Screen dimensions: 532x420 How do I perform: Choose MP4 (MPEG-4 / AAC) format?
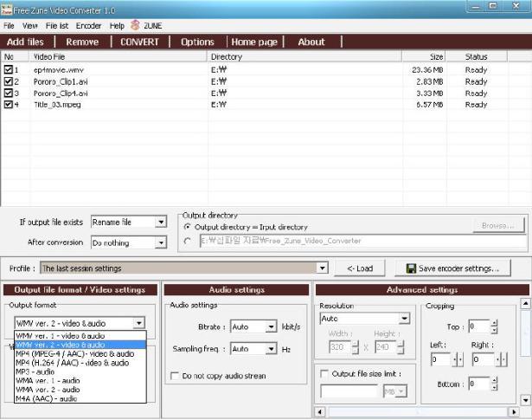coord(80,354)
